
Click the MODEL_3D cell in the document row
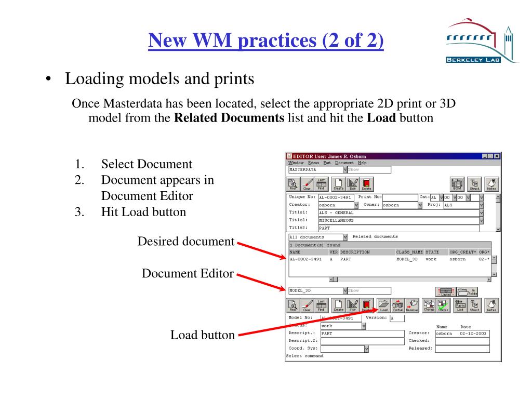[407, 259]
